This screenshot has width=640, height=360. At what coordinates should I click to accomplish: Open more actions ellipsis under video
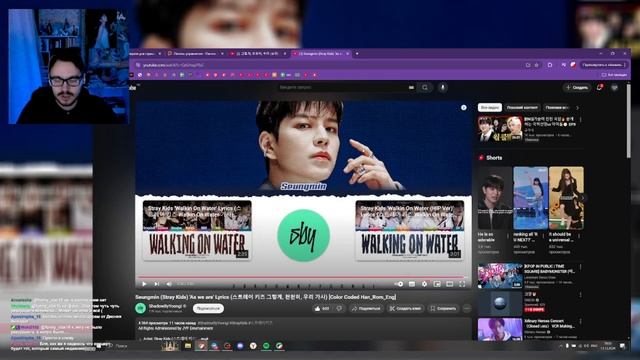click(x=467, y=309)
